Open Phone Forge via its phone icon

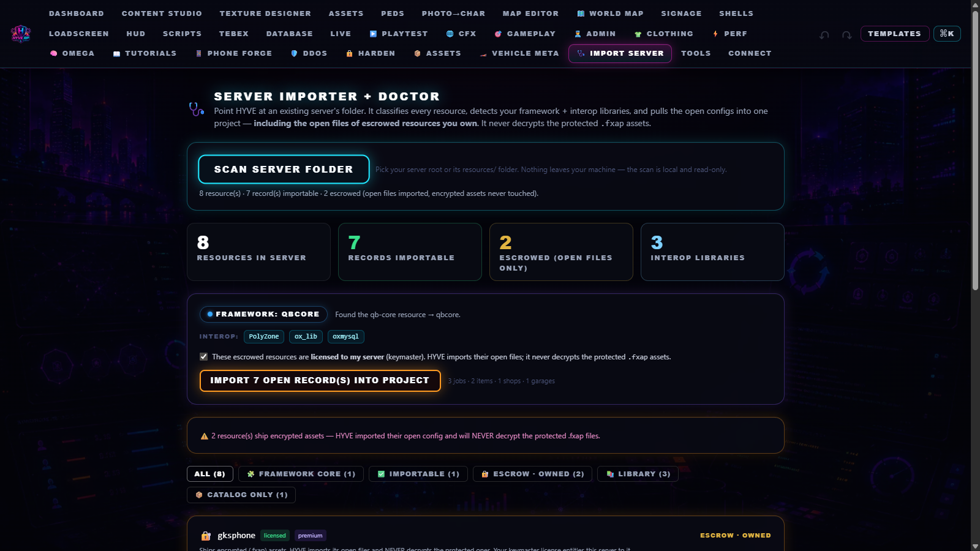(x=198, y=53)
